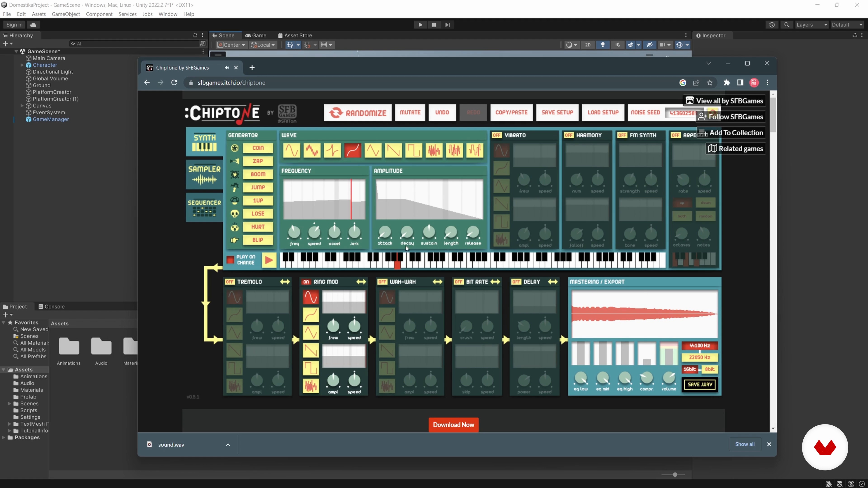Turn on the Harmony effect
The height and width of the screenshot is (488, 868).
pos(569,135)
